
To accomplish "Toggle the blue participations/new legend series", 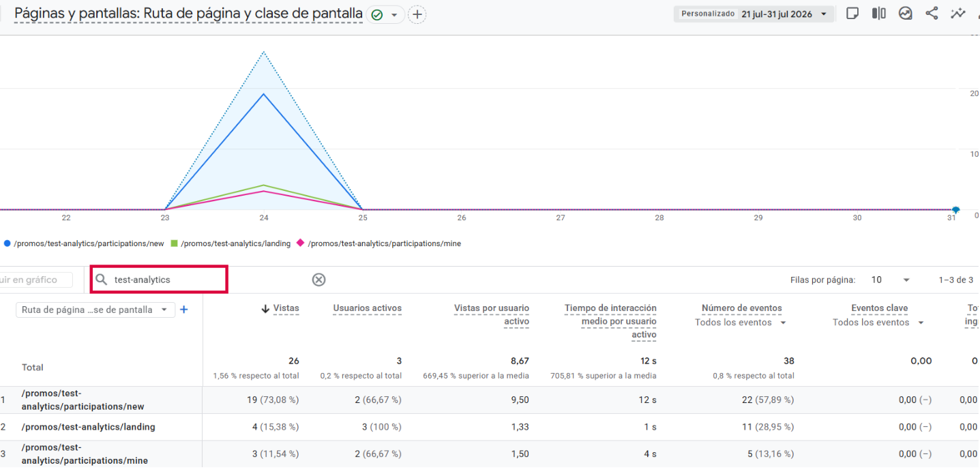I will pos(84,243).
